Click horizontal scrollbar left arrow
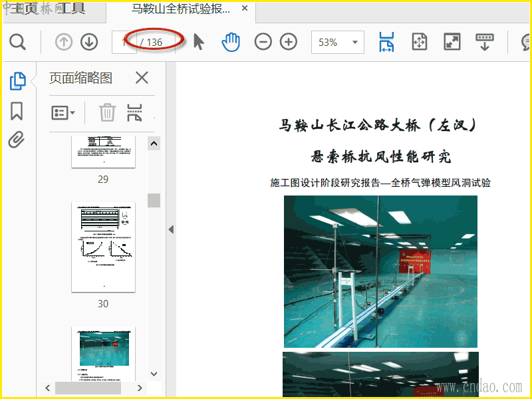The image size is (532, 399). pos(48,388)
